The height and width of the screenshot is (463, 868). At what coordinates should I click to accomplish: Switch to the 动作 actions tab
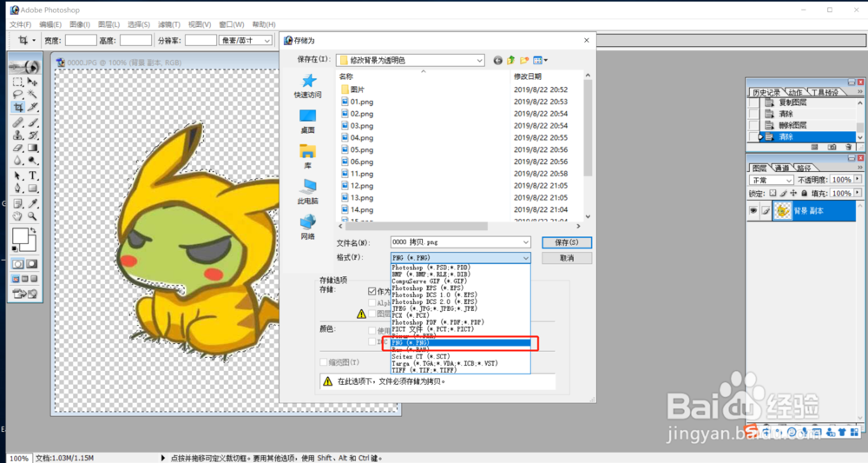795,92
